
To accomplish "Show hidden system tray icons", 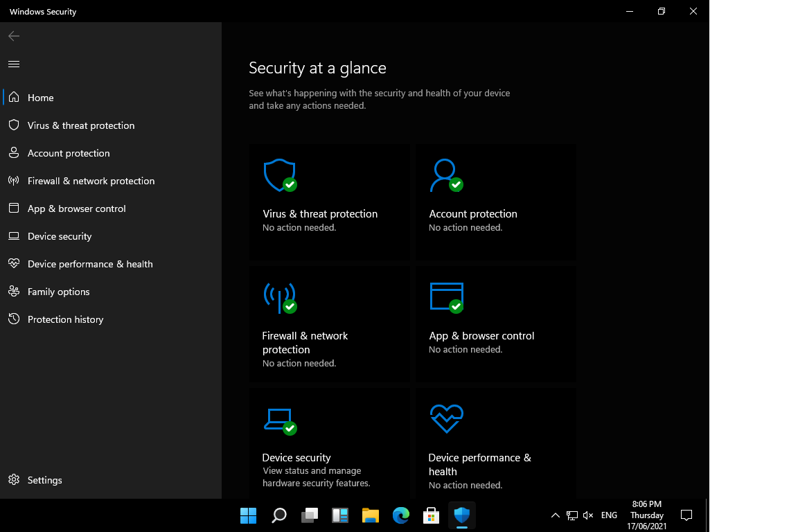I will click(x=556, y=515).
